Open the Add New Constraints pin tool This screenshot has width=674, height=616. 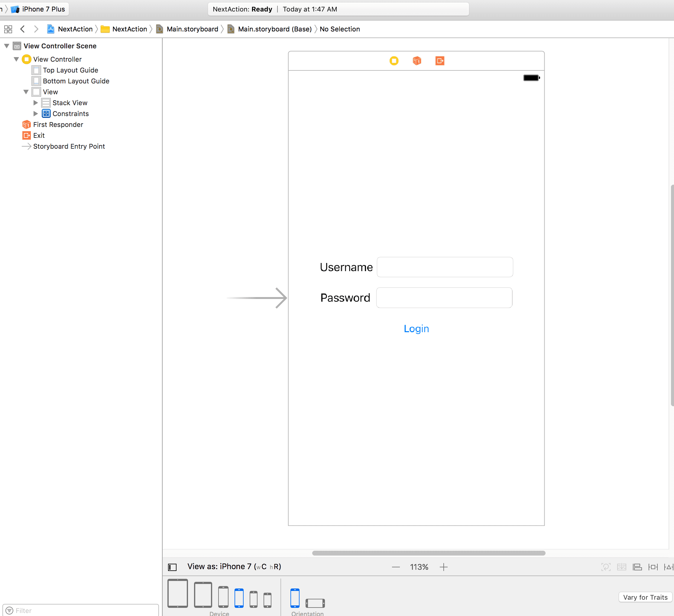coord(653,567)
